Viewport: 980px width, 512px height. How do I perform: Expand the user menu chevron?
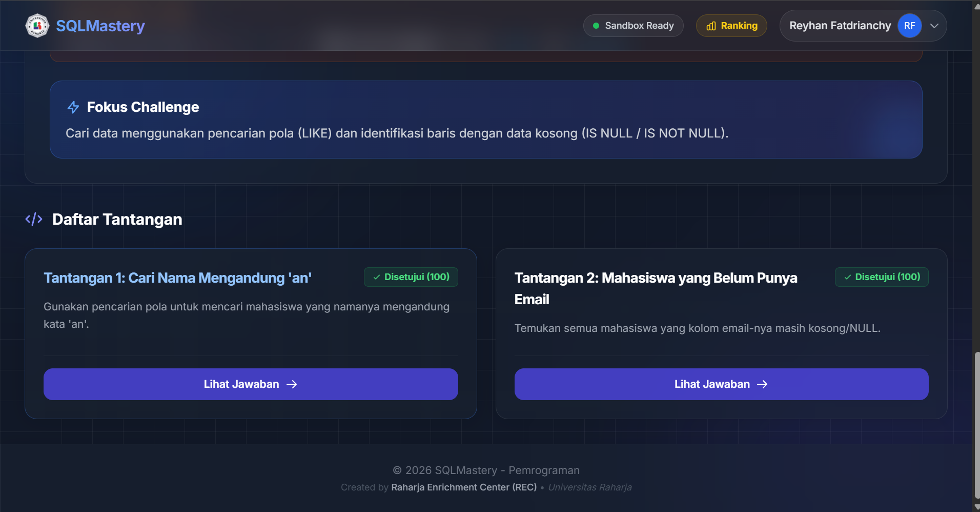click(x=934, y=26)
